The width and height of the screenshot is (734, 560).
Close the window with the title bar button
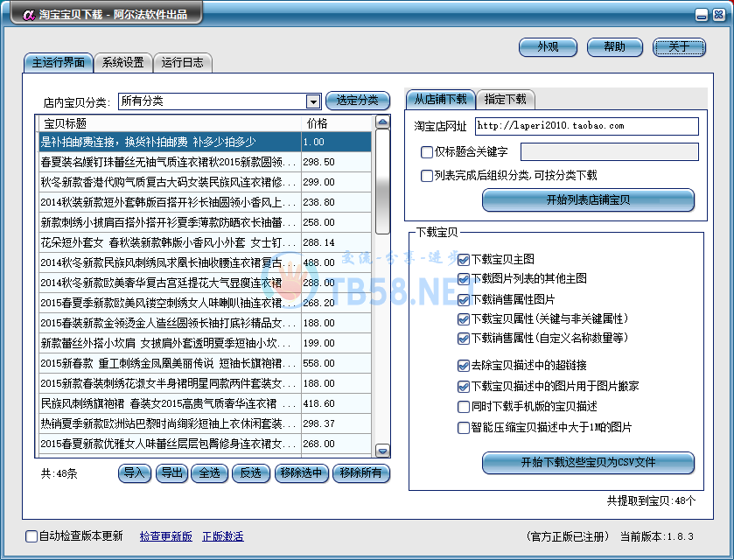718,16
